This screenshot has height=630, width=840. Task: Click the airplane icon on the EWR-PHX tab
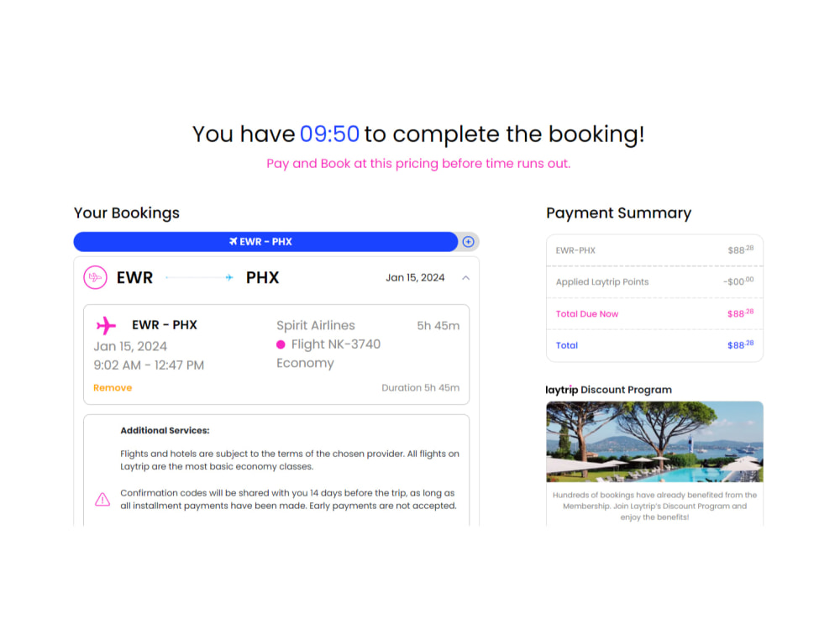(234, 241)
